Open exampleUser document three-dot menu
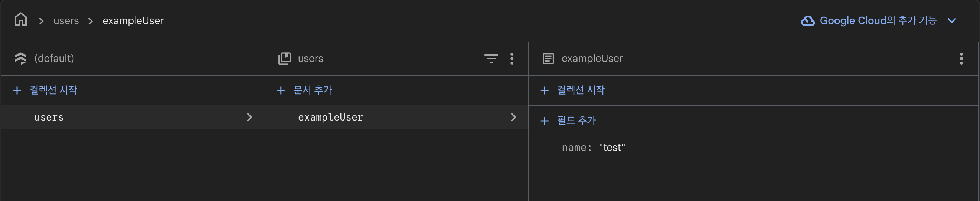This screenshot has height=201, width=980. coord(961,59)
